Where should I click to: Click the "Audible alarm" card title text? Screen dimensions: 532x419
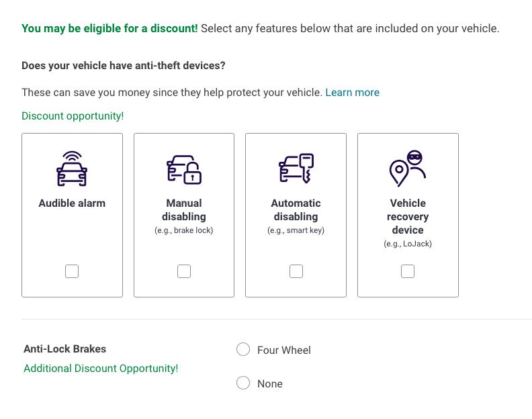pos(72,203)
